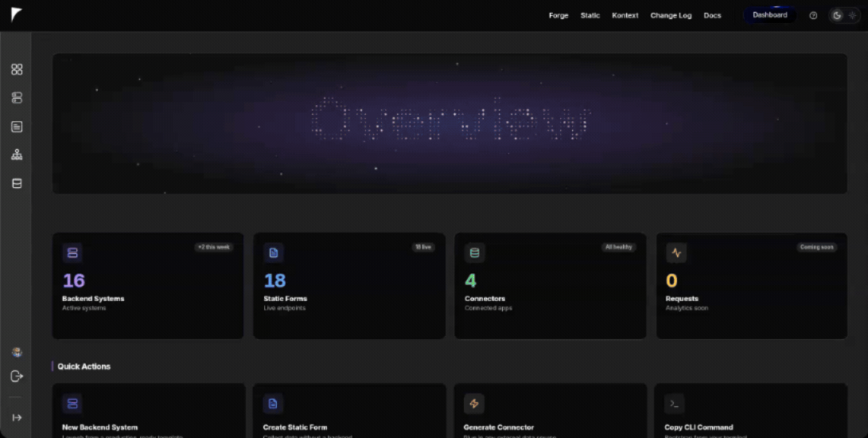Click the help question mark icon
868x438 pixels.
[x=813, y=15]
